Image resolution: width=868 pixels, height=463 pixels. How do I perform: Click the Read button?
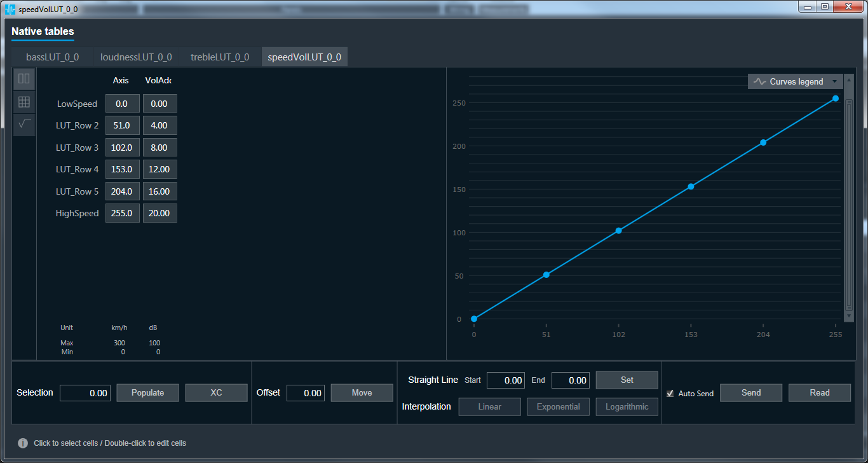click(x=820, y=393)
